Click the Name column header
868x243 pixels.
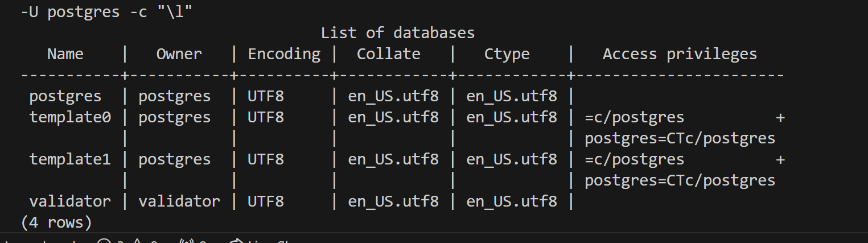coord(65,54)
